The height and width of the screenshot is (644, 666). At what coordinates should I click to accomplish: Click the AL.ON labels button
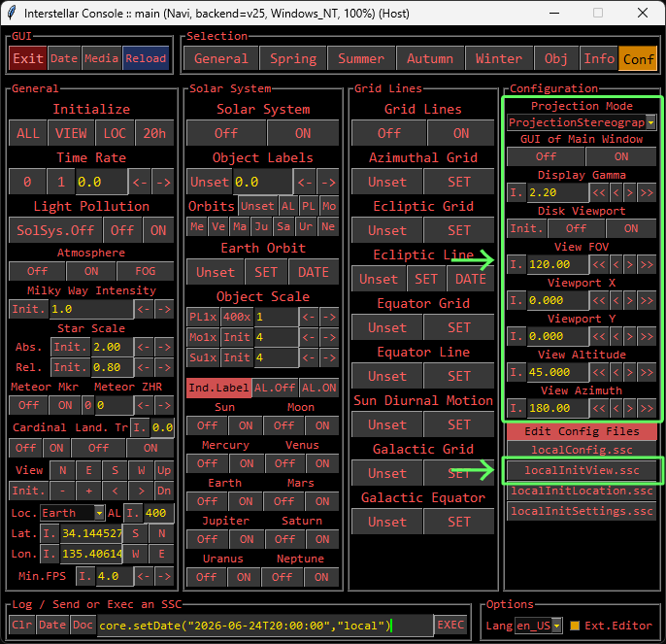[319, 388]
